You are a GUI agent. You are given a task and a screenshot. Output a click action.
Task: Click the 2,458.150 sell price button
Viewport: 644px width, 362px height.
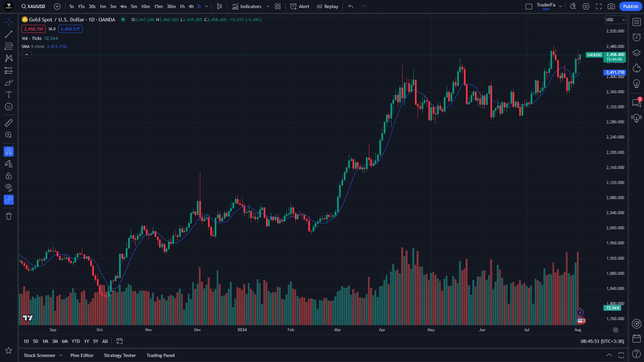[34, 29]
